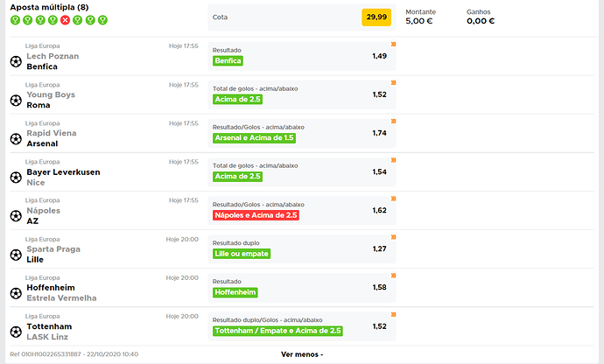Click the 1,54 odds value
This screenshot has height=364, width=604.
(379, 172)
